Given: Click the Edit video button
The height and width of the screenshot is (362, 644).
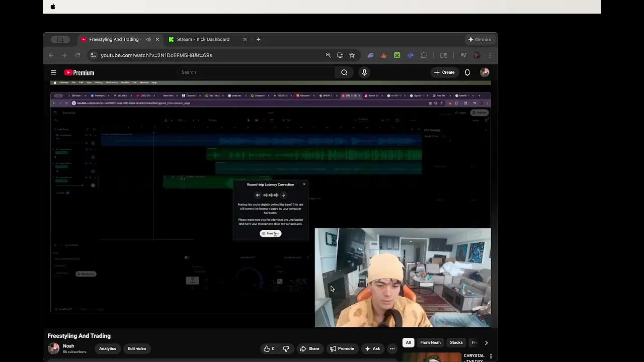Looking at the screenshot, I should pos(137,348).
